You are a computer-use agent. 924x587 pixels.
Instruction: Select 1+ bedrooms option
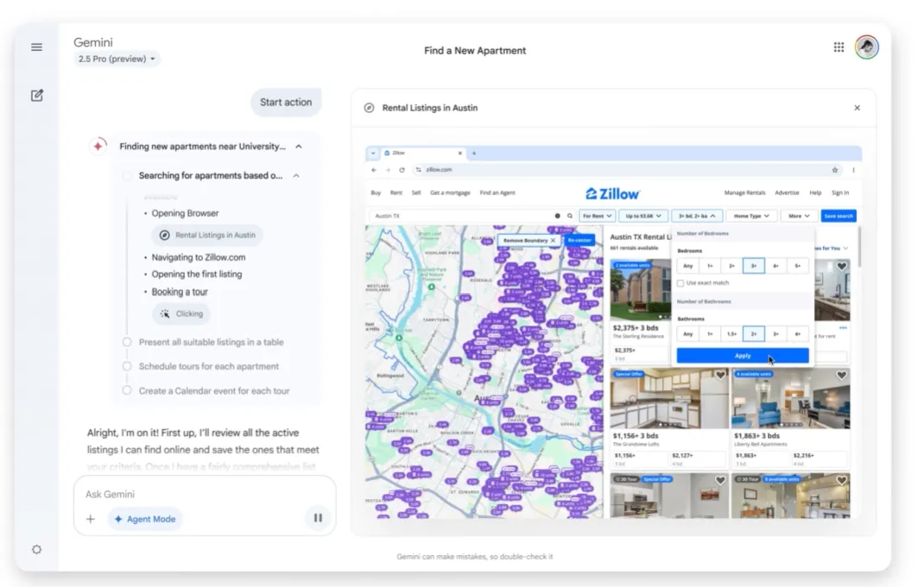click(710, 266)
